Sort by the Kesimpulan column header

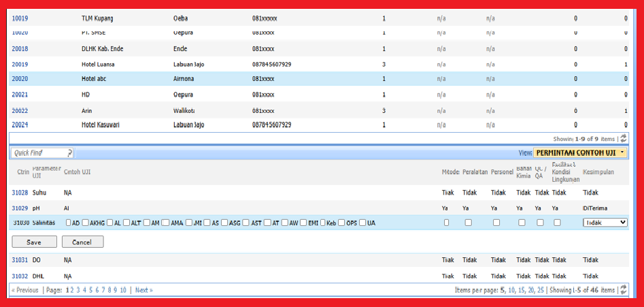tap(598, 172)
